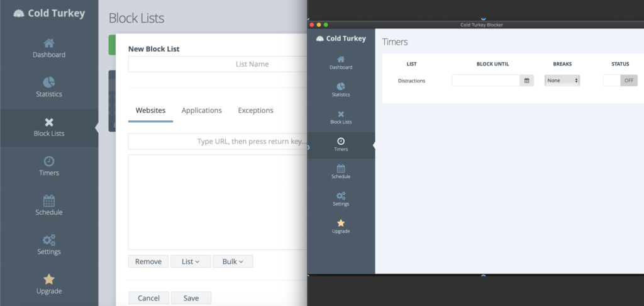Screen dimensions: 644x306
Task: Open Block Lists in the Cold Turkey Blocker window
Action: point(341,118)
